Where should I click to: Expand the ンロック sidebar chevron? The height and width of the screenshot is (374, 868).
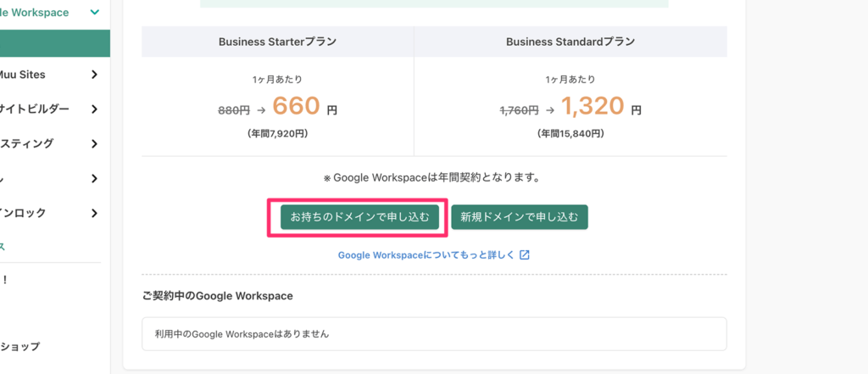[94, 214]
